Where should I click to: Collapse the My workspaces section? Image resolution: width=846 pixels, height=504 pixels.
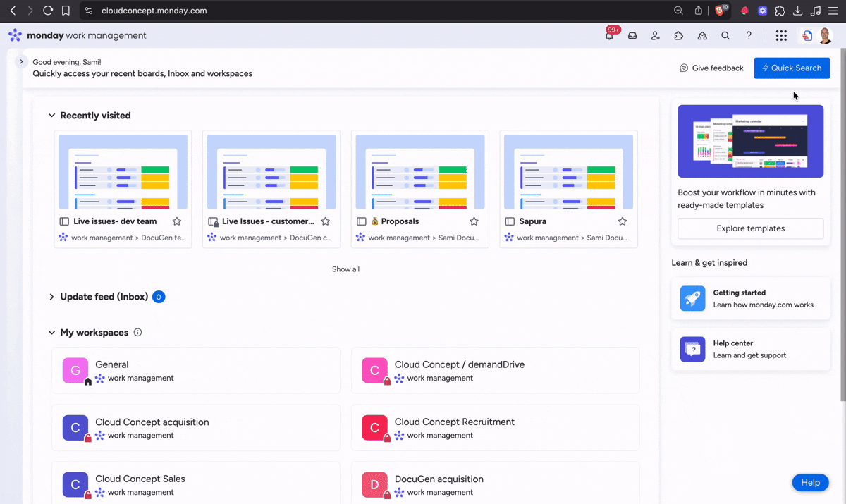pyautogui.click(x=51, y=333)
